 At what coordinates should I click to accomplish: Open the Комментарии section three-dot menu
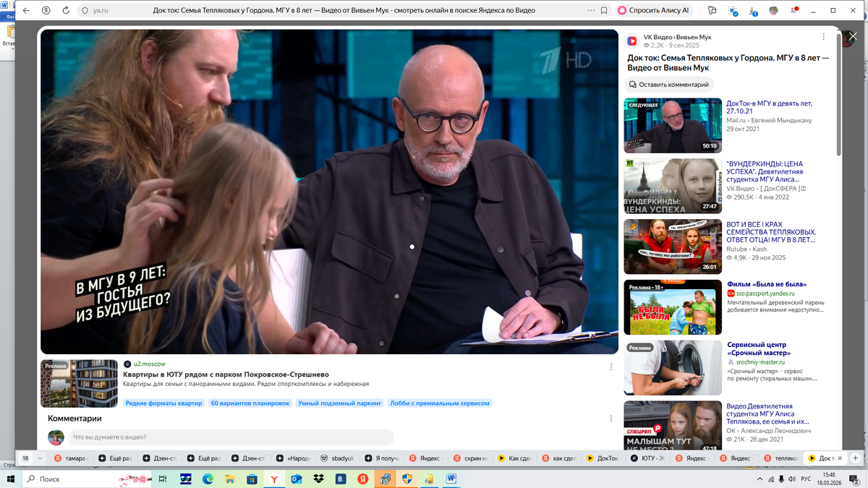611,419
